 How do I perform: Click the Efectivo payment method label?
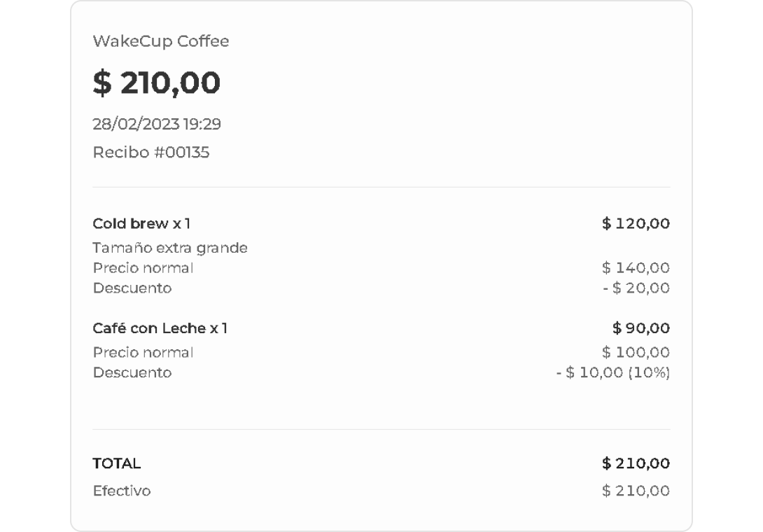click(122, 491)
